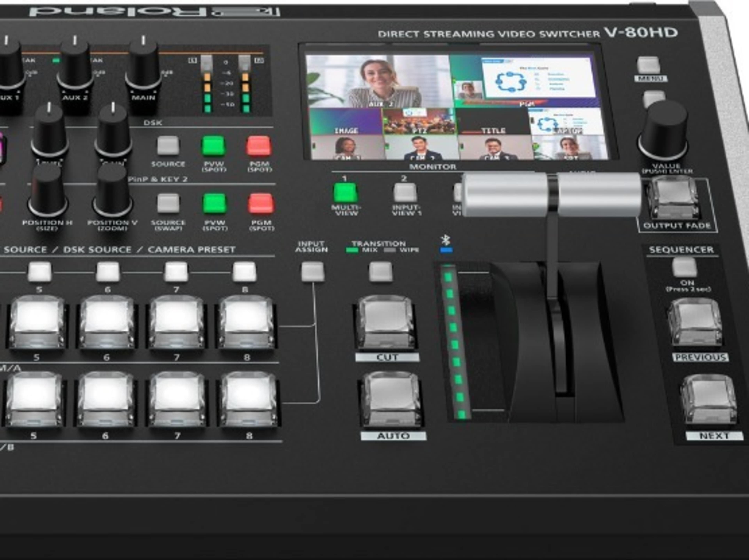
Task: Select PGM/A cross-point button 7
Action: pyautogui.click(x=177, y=322)
